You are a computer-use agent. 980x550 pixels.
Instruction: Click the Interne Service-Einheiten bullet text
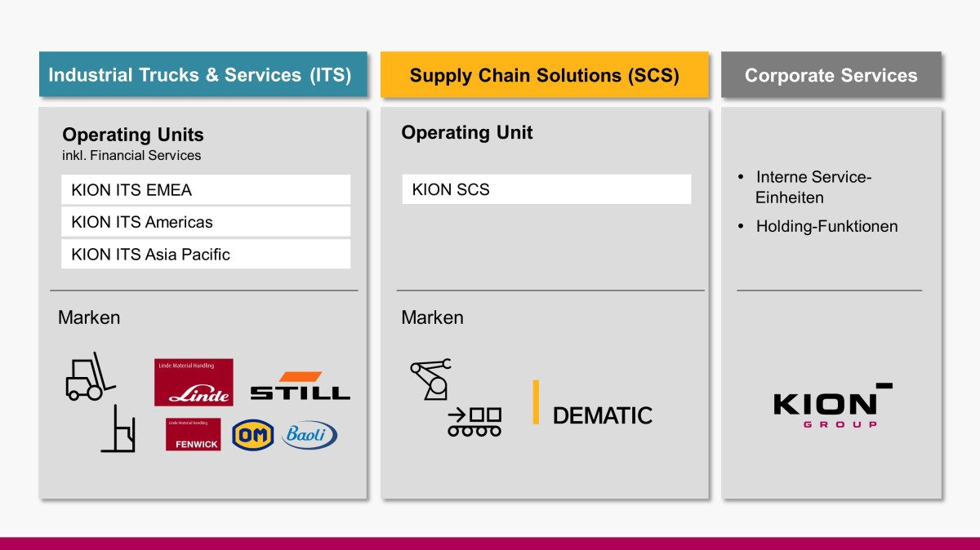813,187
